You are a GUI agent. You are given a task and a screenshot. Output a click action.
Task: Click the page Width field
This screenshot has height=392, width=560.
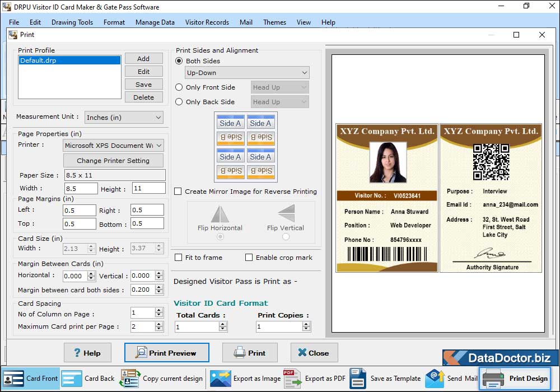81,188
